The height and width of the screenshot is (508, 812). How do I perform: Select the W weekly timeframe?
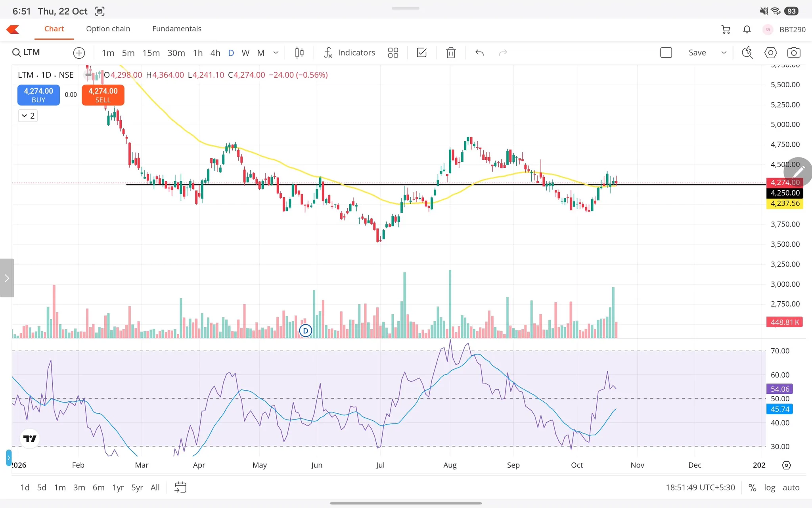click(245, 53)
